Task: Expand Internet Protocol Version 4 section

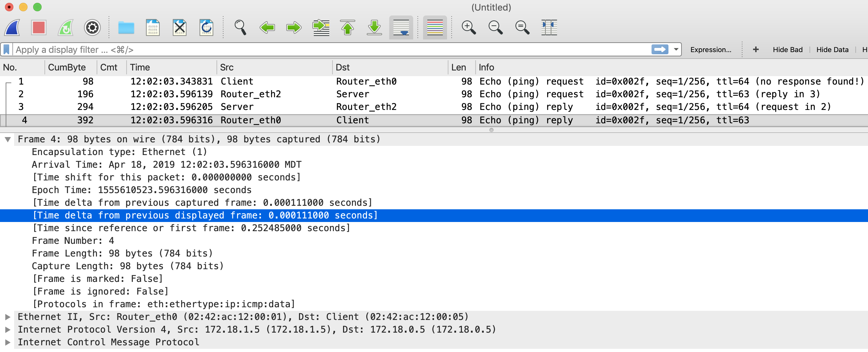Action: 7,330
